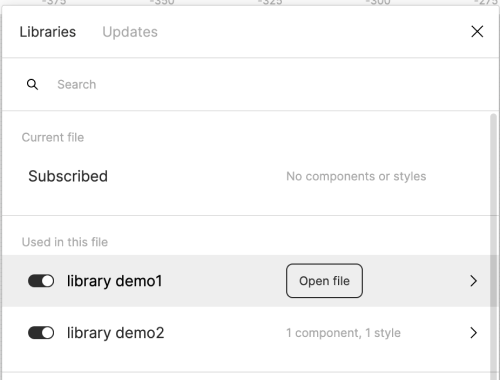Image resolution: width=500 pixels, height=380 pixels.
Task: Click the Open file button
Action: point(324,281)
